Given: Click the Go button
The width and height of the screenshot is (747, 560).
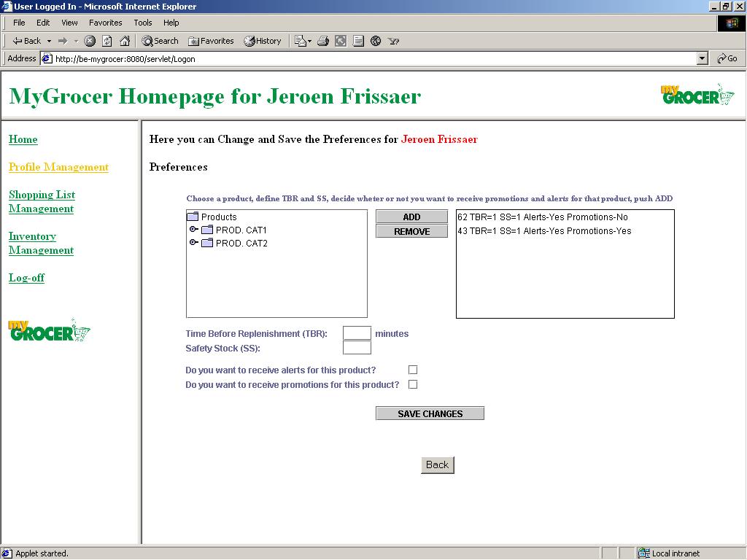Looking at the screenshot, I should pos(727,58).
